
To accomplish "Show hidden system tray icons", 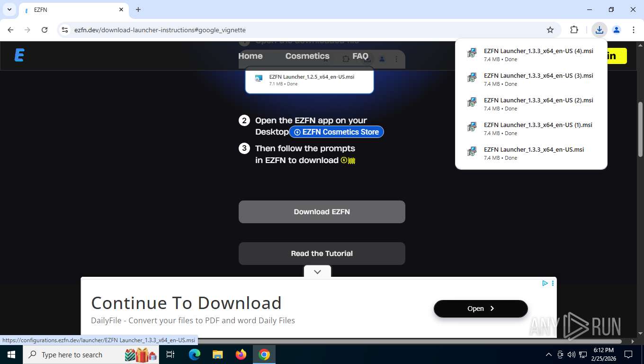I will [549, 355].
